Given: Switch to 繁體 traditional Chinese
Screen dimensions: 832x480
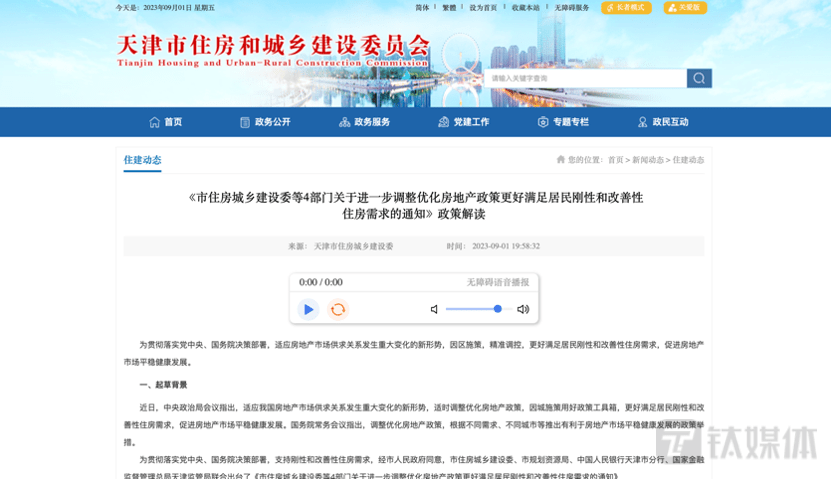Looking at the screenshot, I should 449,8.
